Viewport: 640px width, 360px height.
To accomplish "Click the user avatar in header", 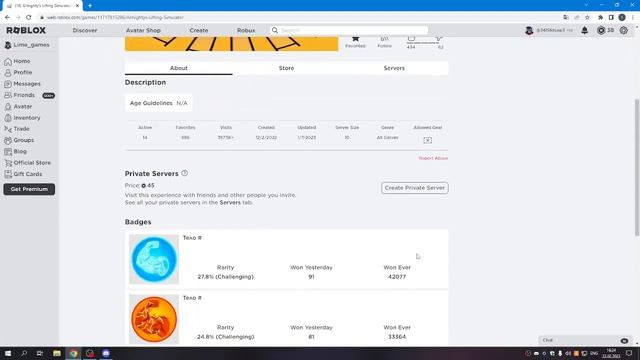I will [529, 30].
